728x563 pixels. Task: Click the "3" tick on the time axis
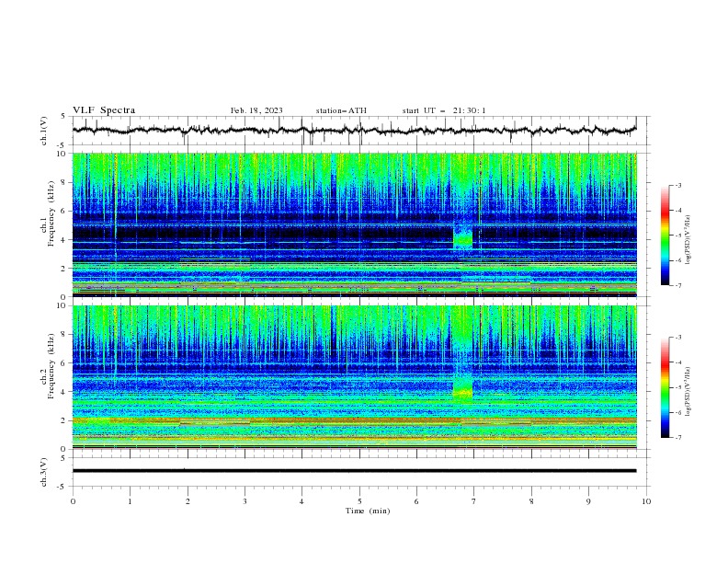(x=245, y=501)
